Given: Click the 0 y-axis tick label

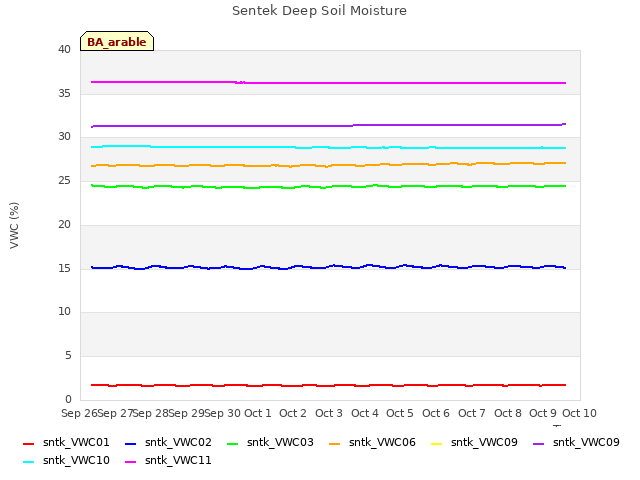Looking at the screenshot, I should point(68,399).
